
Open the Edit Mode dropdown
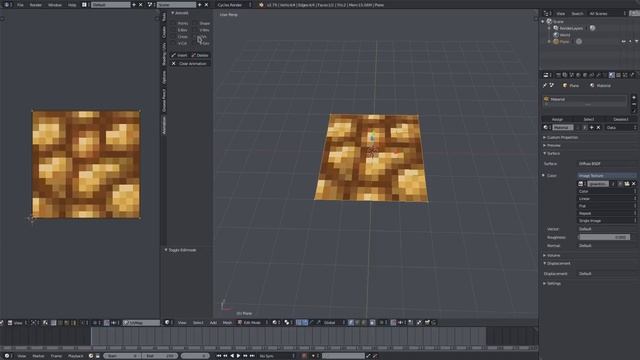(253, 322)
